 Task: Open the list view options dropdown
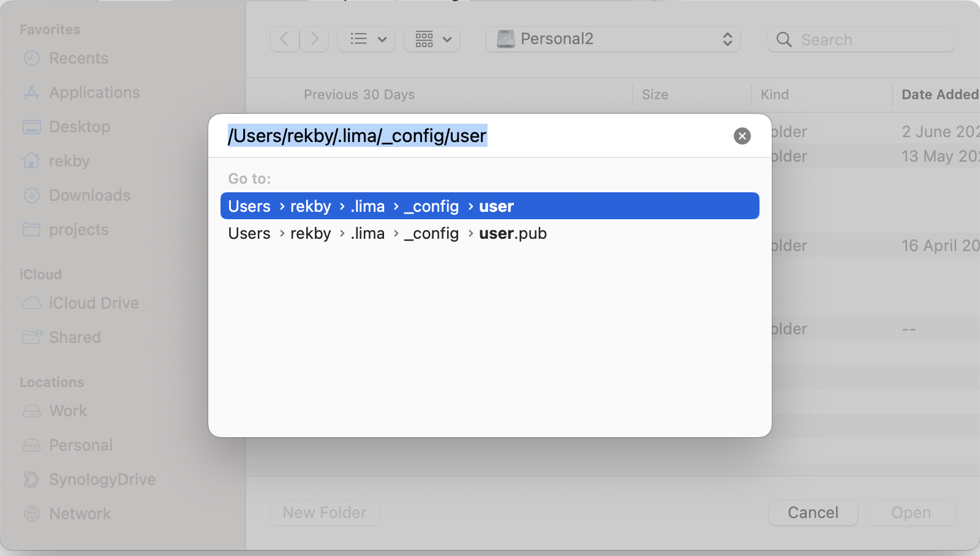[366, 39]
